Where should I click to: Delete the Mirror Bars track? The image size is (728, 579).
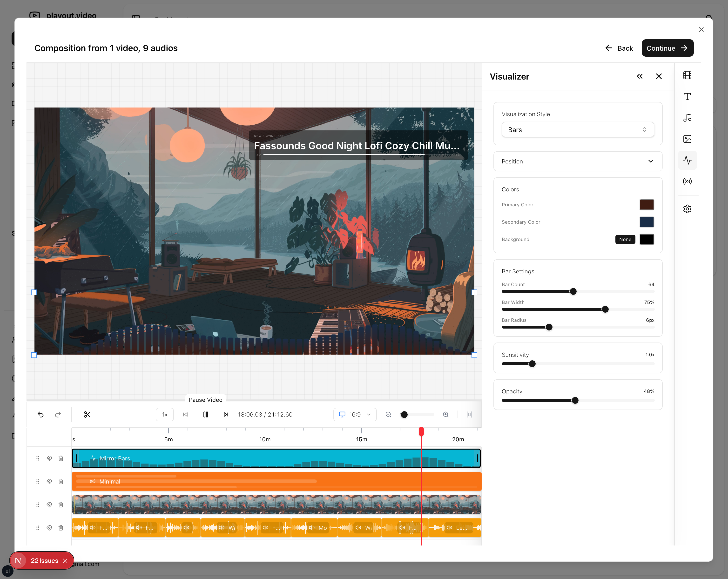click(x=61, y=458)
